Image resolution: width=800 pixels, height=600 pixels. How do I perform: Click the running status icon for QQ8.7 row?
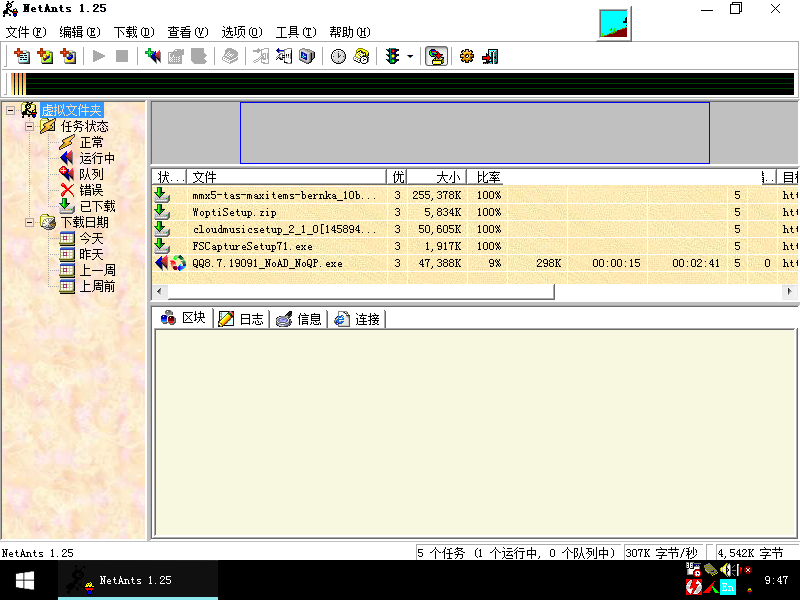coord(162,263)
